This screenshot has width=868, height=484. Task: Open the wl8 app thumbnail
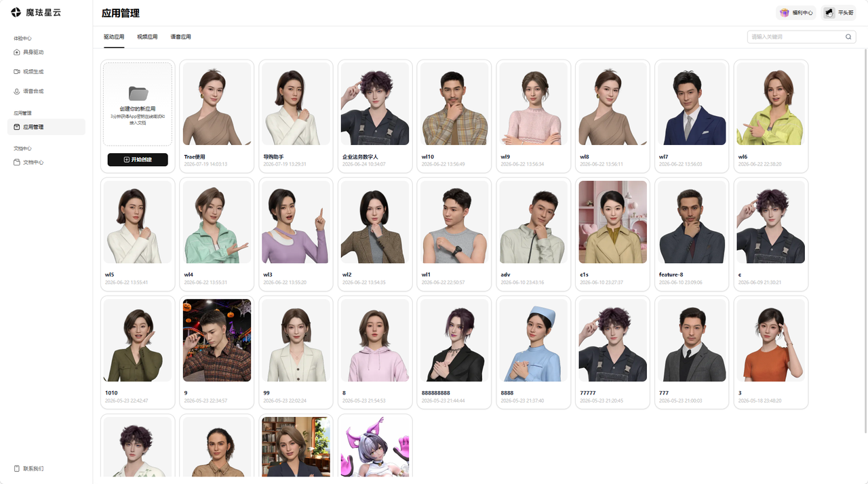(x=612, y=104)
